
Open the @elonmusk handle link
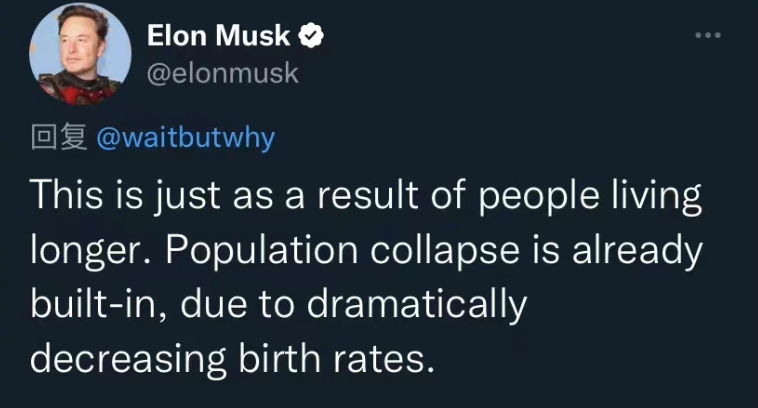(x=222, y=73)
